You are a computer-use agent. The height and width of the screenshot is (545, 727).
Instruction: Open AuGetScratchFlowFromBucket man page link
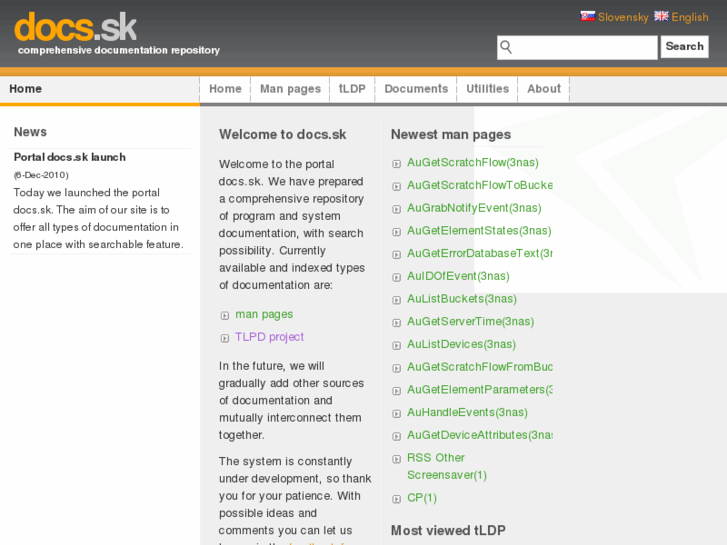pyautogui.click(x=479, y=367)
